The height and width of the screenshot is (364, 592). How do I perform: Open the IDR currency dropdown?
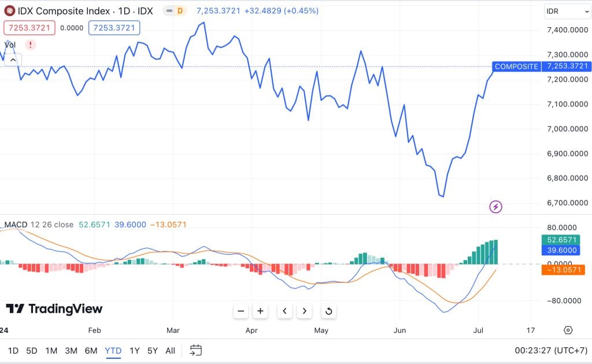[x=567, y=11]
